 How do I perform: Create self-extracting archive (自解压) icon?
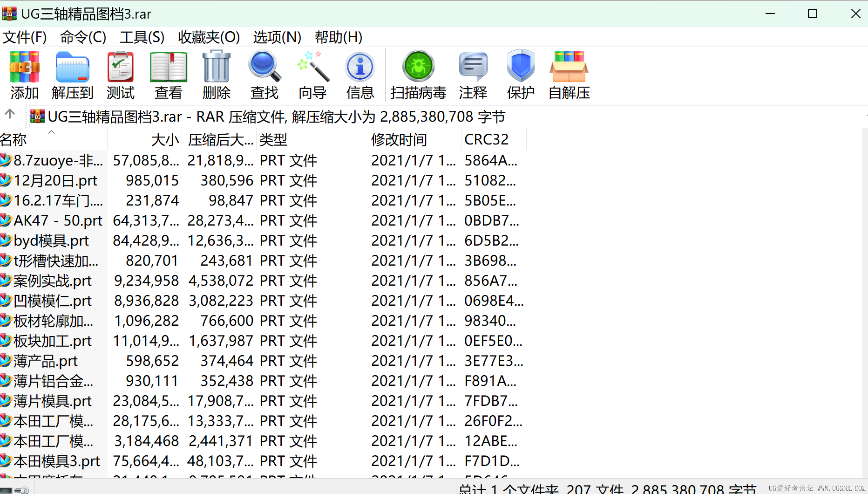569,75
